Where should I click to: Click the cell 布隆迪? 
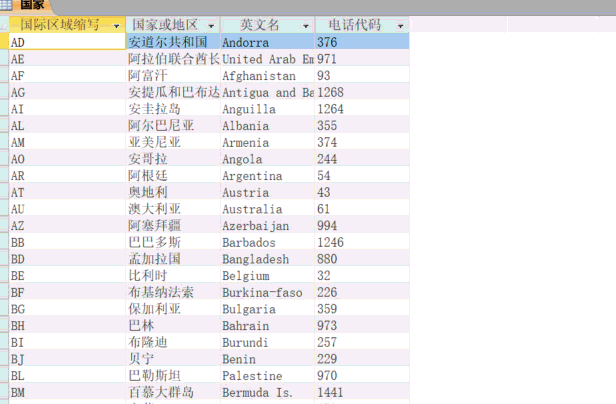click(173, 342)
